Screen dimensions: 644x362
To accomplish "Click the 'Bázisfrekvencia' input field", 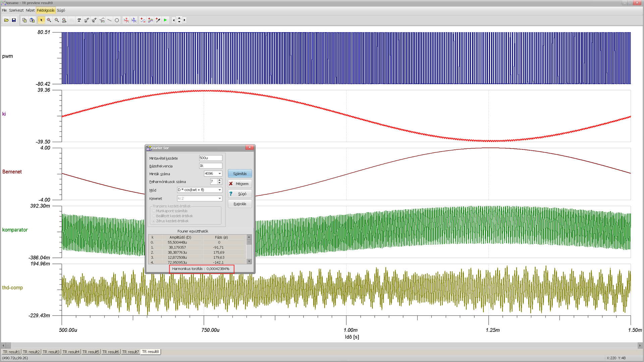I will pos(210,166).
